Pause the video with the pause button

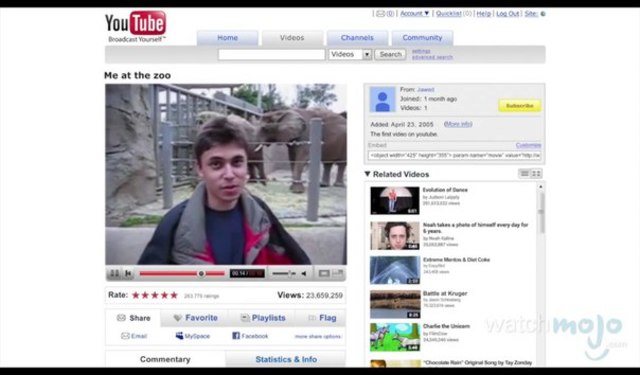click(115, 273)
